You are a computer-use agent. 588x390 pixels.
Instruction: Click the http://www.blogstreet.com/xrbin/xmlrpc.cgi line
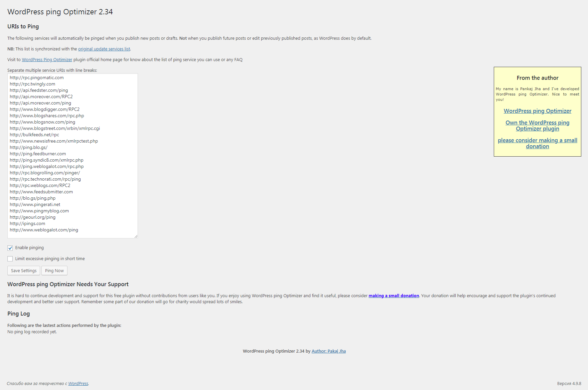pos(55,128)
